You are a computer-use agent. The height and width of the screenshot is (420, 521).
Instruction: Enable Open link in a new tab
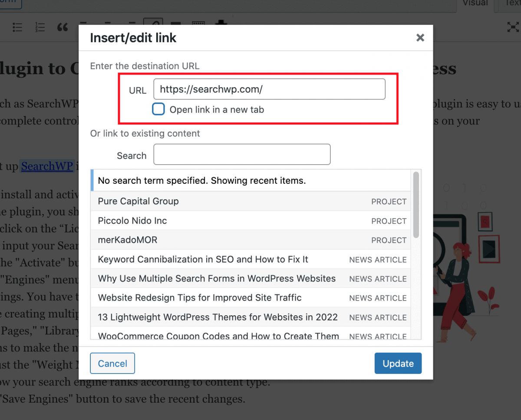coord(158,109)
